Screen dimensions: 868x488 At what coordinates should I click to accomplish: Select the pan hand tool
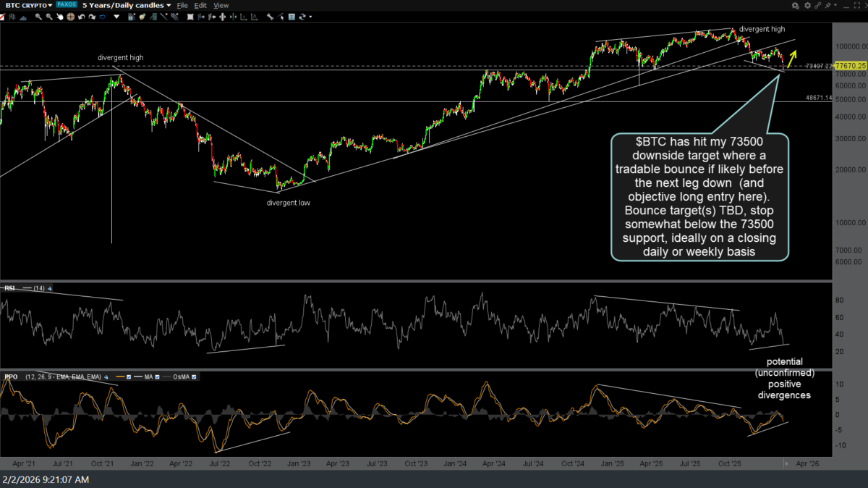(x=60, y=17)
